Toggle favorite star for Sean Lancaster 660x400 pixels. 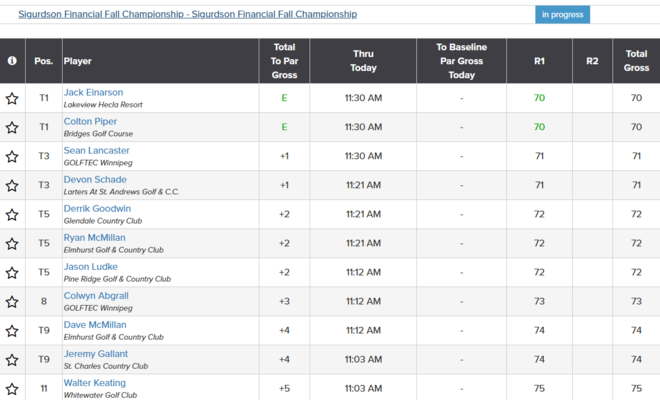click(x=12, y=157)
